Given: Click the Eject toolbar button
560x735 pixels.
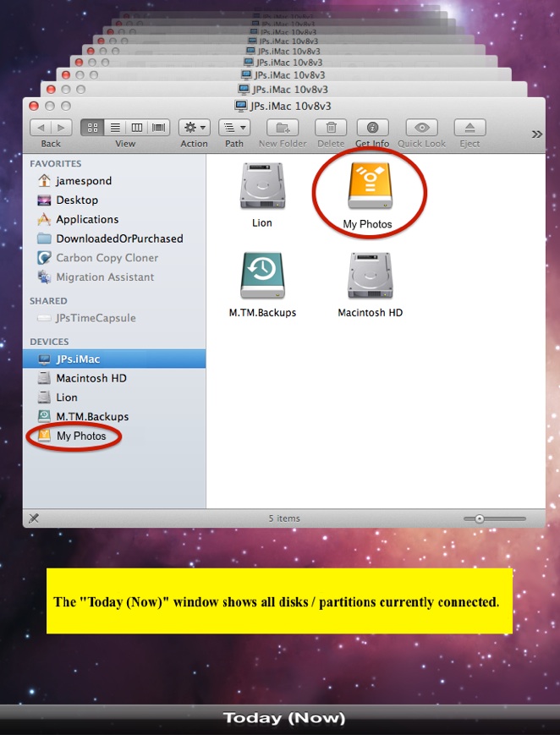Looking at the screenshot, I should [470, 128].
